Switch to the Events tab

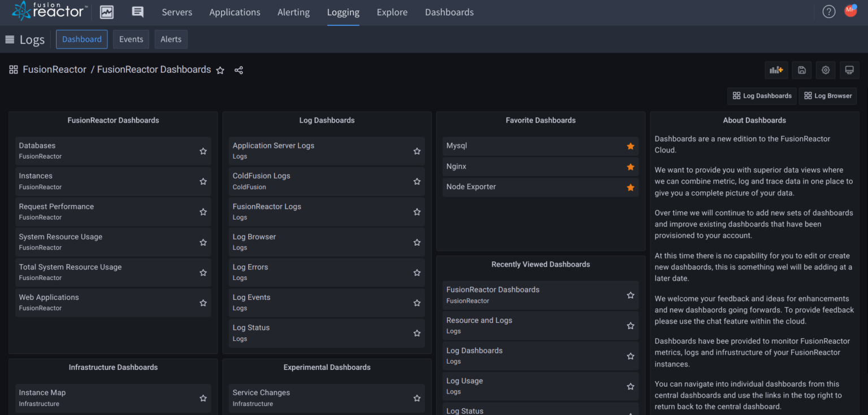131,39
